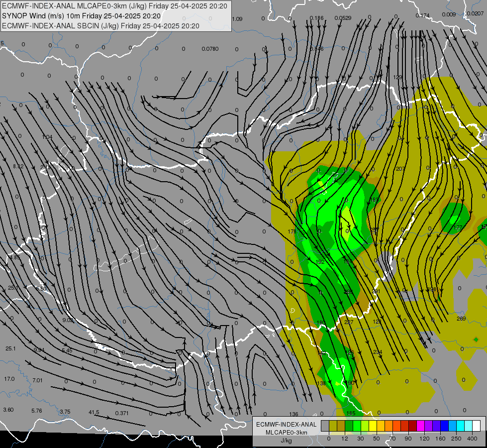Select the pure yellow legend swatch
Screen dimensions: 487x448
point(373,426)
